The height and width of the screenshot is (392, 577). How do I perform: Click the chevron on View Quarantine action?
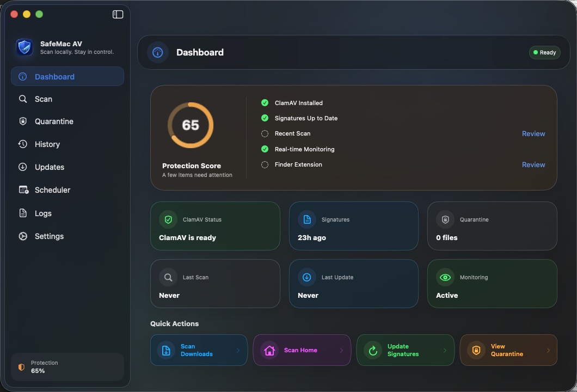pyautogui.click(x=548, y=351)
